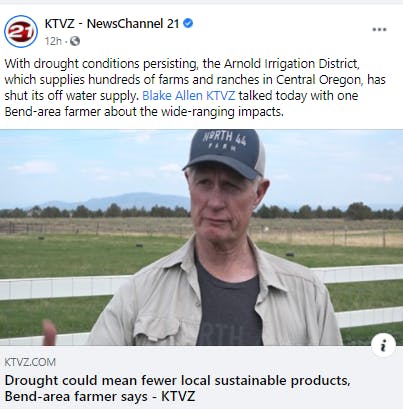This screenshot has width=403, height=409.
Task: Click the 'Arnold Irrigation District' caption text
Action: coord(291,63)
